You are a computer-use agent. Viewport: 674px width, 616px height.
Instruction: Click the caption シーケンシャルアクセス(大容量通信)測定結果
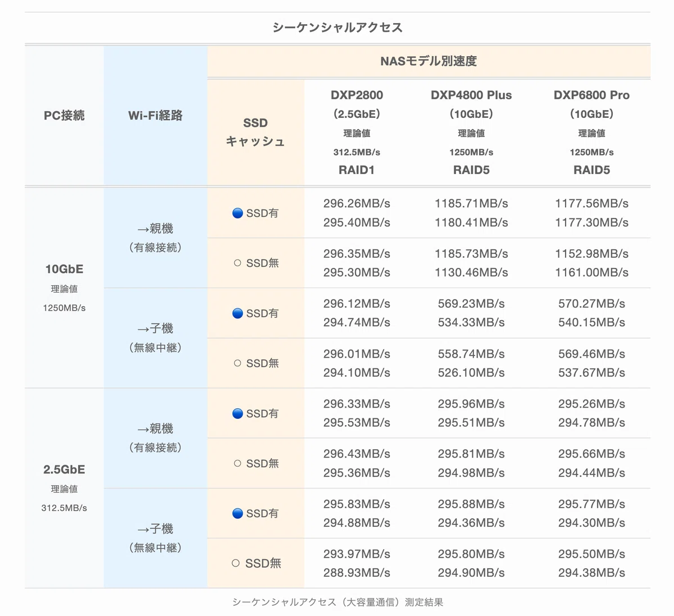tap(338, 603)
